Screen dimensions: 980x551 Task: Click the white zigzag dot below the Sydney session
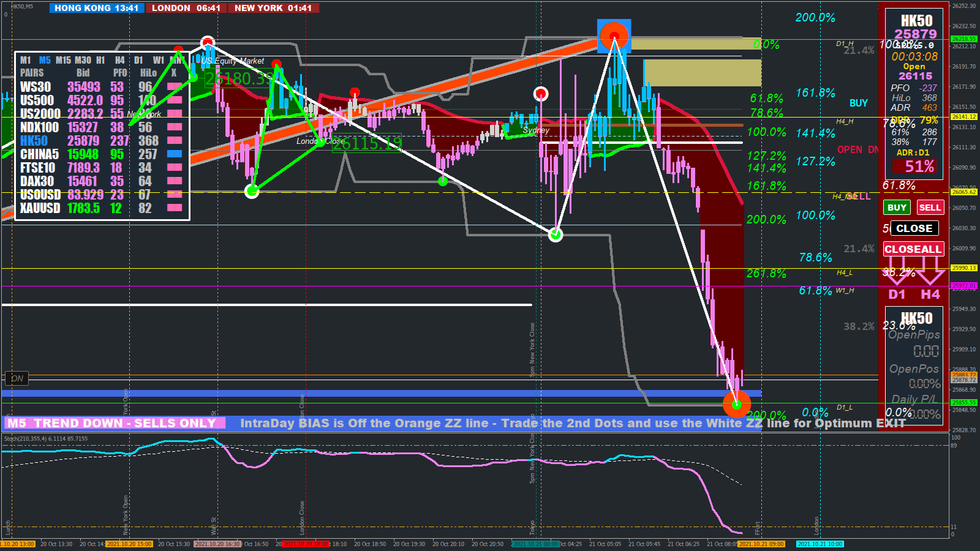[556, 234]
